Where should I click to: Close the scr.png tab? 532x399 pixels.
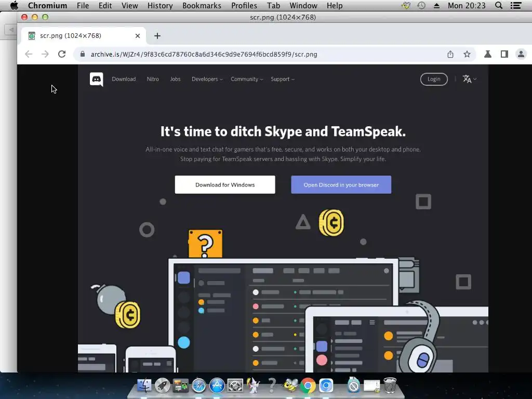pos(137,36)
